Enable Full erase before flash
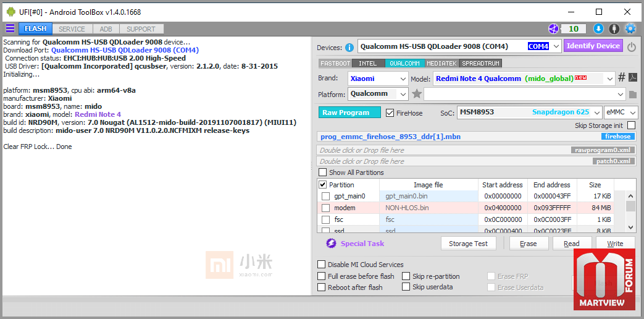The image size is (644, 319). pos(322,276)
